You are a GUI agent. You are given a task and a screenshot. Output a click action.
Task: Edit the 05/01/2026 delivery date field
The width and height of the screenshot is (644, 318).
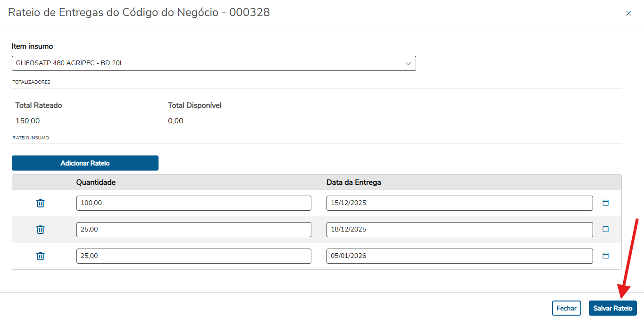pyautogui.click(x=459, y=256)
